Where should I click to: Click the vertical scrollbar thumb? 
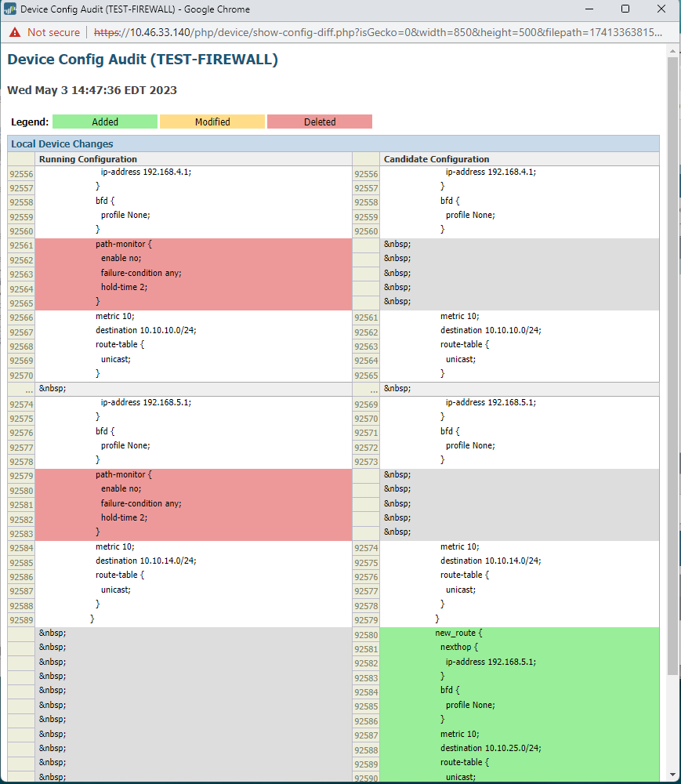(x=672, y=366)
